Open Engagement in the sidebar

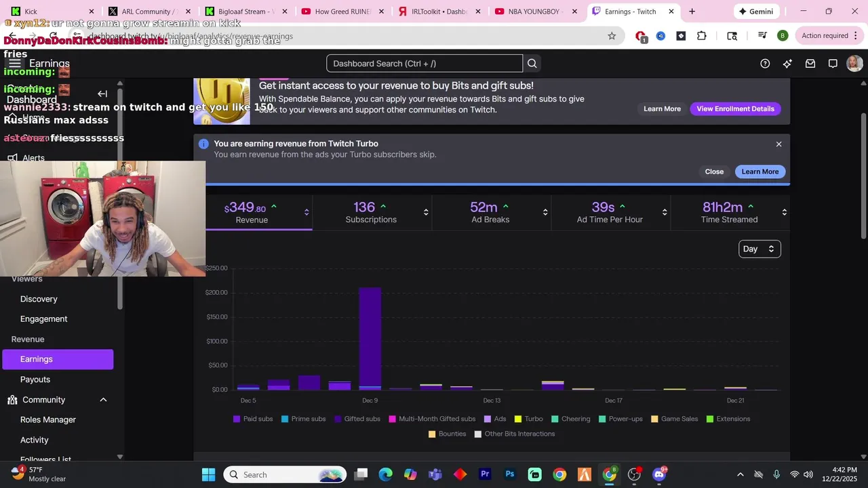click(44, 319)
